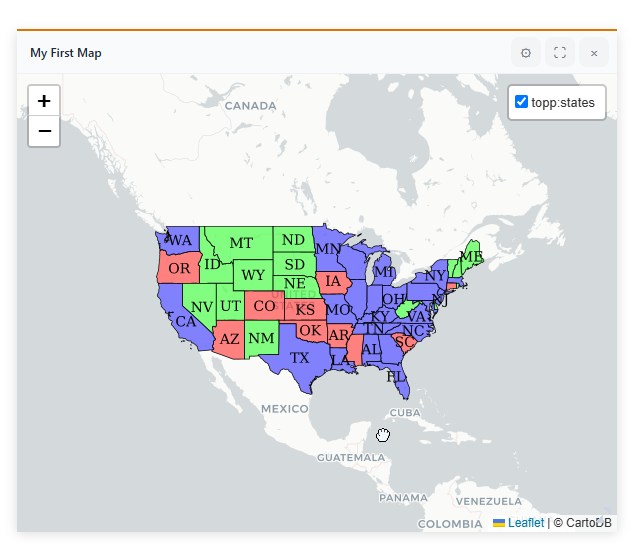
Task: Open the panel settings gear icon
Action: click(x=526, y=53)
